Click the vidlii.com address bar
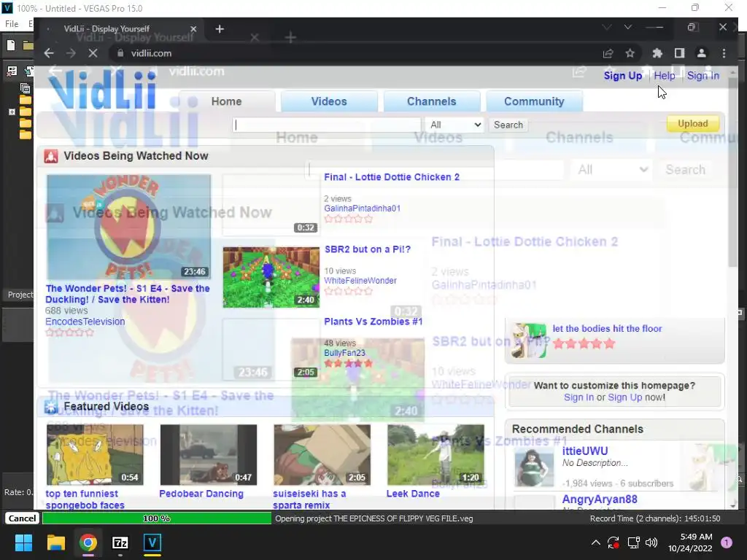The height and width of the screenshot is (560, 747). point(352,53)
